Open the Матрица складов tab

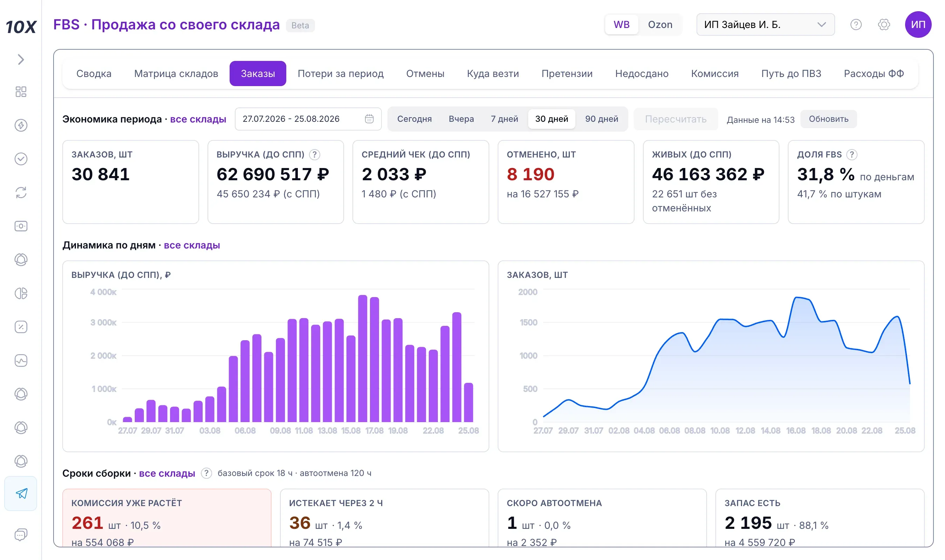pyautogui.click(x=176, y=73)
